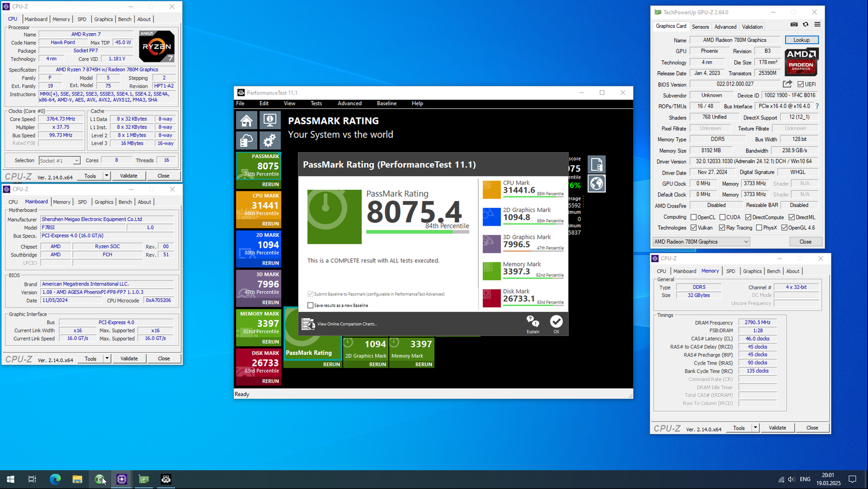
Task: Click RERUN under the Disk Mark tile
Action: click(x=270, y=381)
